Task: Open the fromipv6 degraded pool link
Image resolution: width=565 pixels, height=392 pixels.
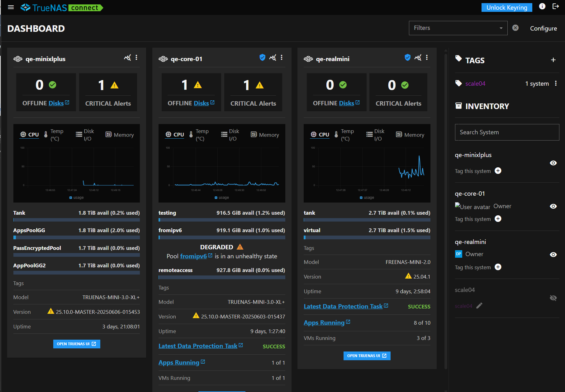Action: tap(193, 256)
